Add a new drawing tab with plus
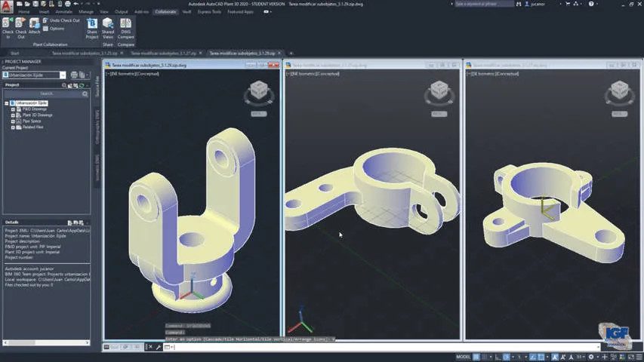 click(291, 54)
